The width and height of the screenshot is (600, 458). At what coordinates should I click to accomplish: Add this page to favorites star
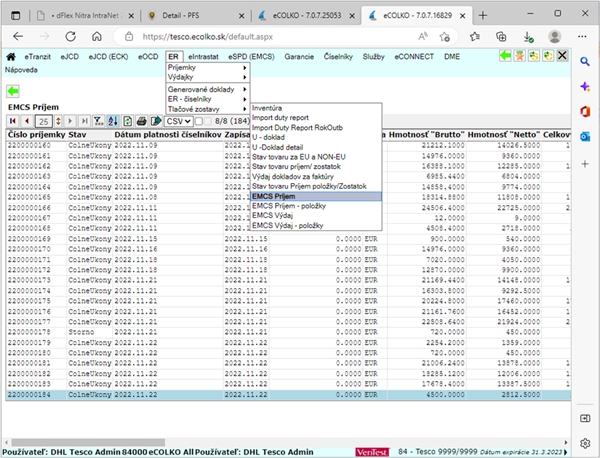click(444, 37)
